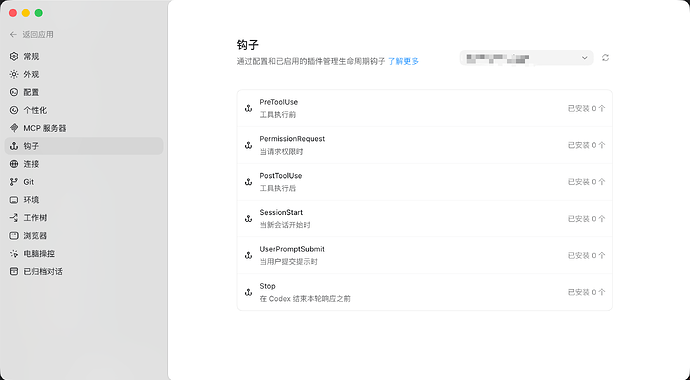Click the 外观 sun icon
The width and height of the screenshot is (690, 380).
(14, 74)
